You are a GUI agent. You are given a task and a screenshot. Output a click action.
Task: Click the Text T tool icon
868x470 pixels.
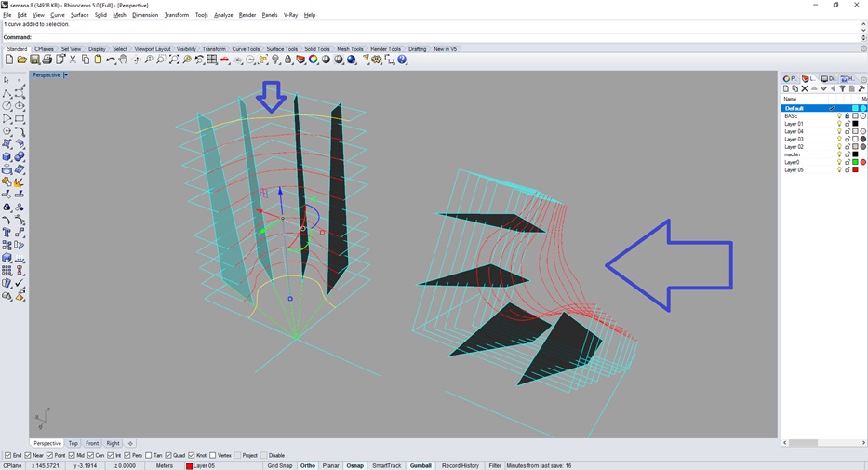[x=7, y=233]
